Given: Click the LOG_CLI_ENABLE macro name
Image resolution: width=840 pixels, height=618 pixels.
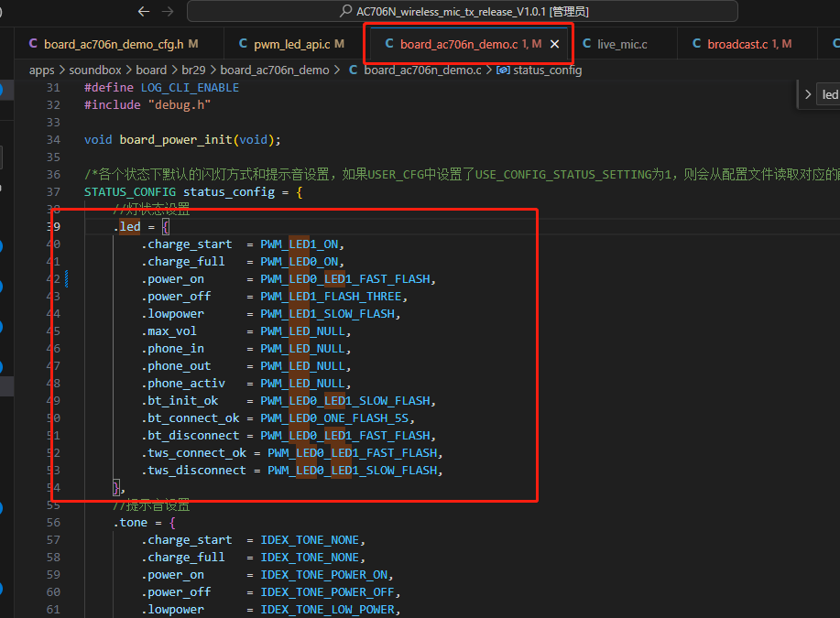Looking at the screenshot, I should pyautogui.click(x=191, y=88).
